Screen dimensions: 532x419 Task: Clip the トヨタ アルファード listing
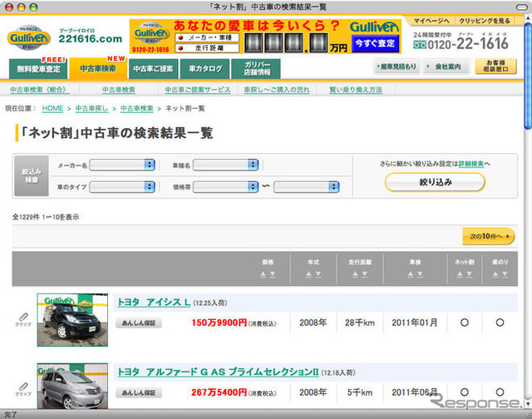23,389
